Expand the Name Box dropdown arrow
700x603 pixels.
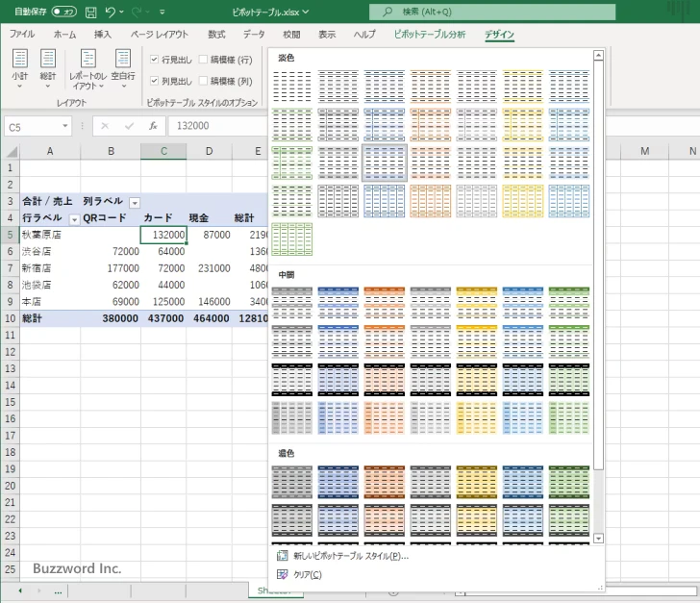pyautogui.click(x=65, y=126)
